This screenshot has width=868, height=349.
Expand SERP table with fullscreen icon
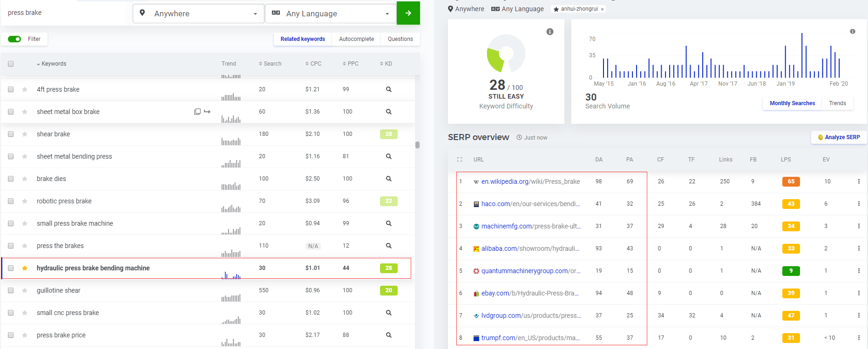460,160
